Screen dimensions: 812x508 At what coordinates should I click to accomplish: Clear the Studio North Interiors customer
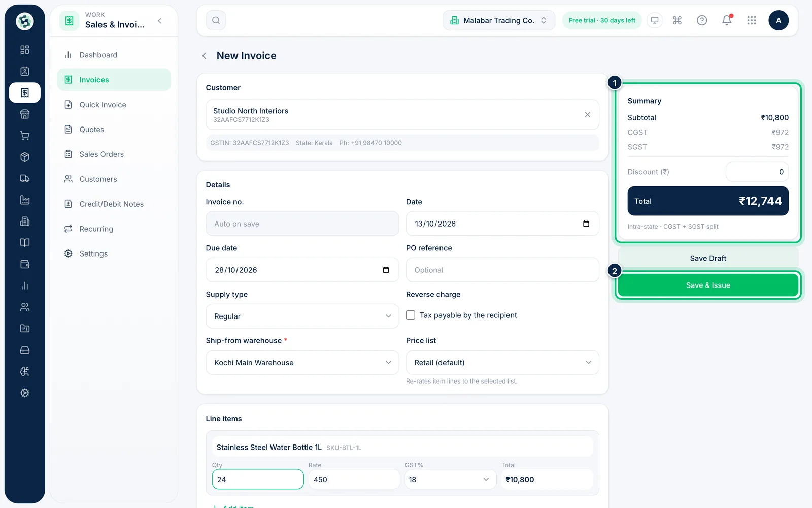tap(587, 115)
